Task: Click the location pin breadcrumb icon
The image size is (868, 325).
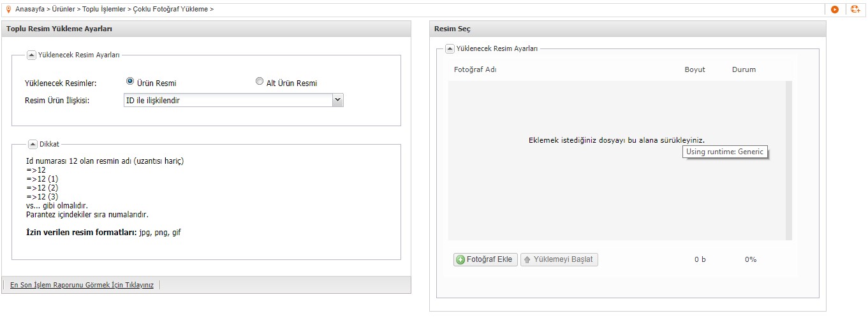Action: (8, 9)
